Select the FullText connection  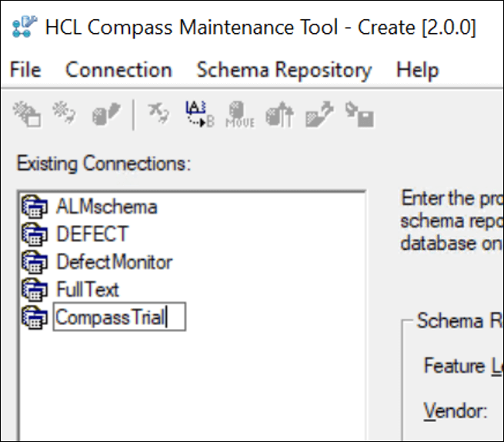point(88,290)
